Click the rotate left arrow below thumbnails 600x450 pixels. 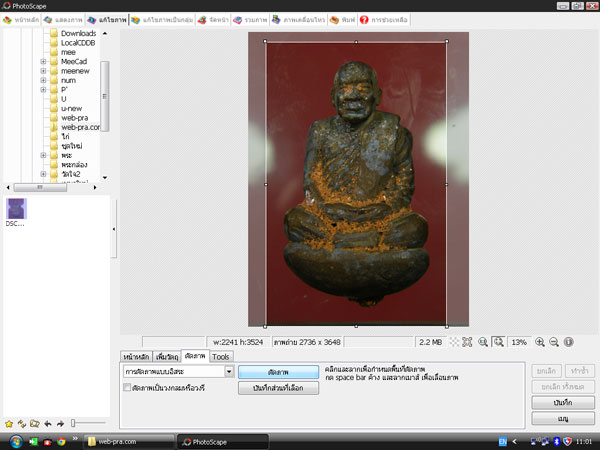tap(48, 424)
